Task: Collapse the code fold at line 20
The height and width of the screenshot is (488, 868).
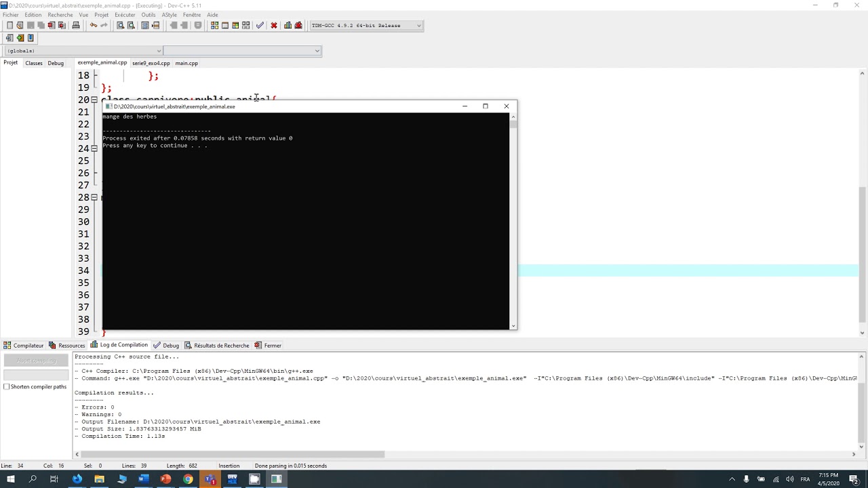Action: [94, 100]
